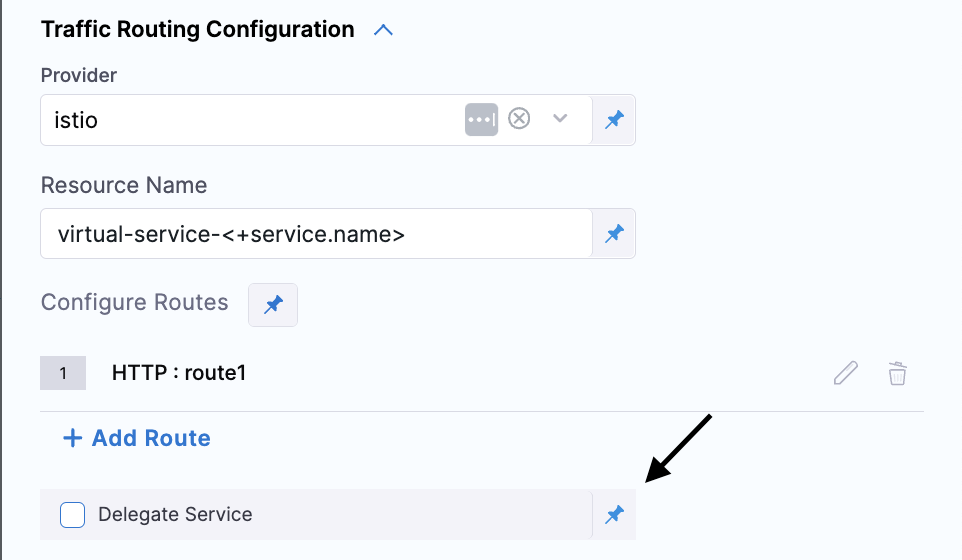Click the pin icon beside Delegate Service
Viewport: 962px width, 560px height.
click(x=614, y=515)
